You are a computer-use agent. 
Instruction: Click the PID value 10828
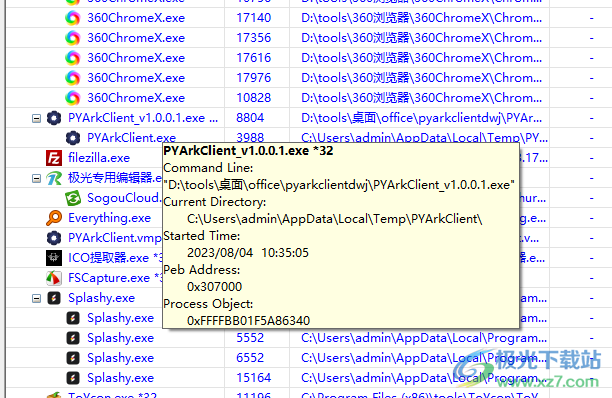(x=254, y=98)
